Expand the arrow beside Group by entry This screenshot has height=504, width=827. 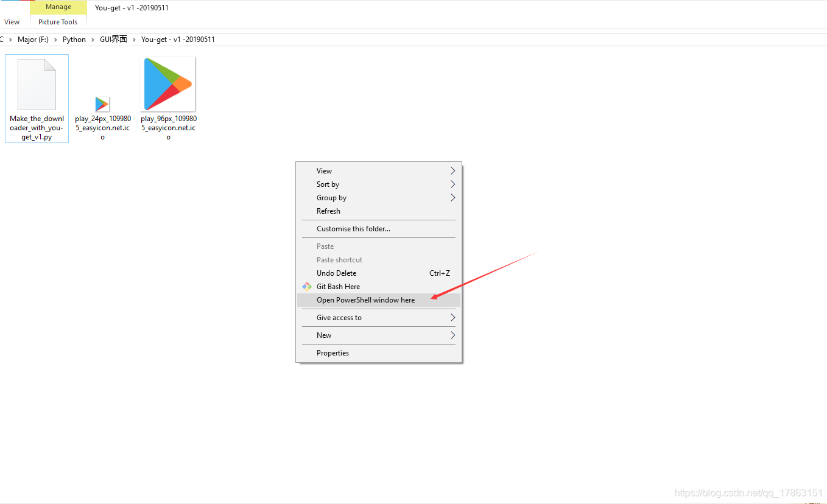pos(452,198)
